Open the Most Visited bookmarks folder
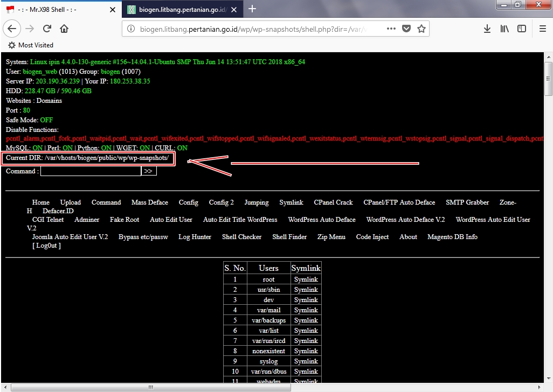The width and height of the screenshot is (553, 392). (31, 45)
